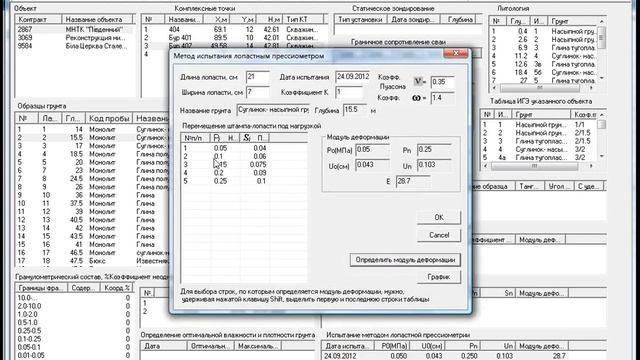Click the 'Дата испытания' field
640x360 pixels.
[x=353, y=77]
